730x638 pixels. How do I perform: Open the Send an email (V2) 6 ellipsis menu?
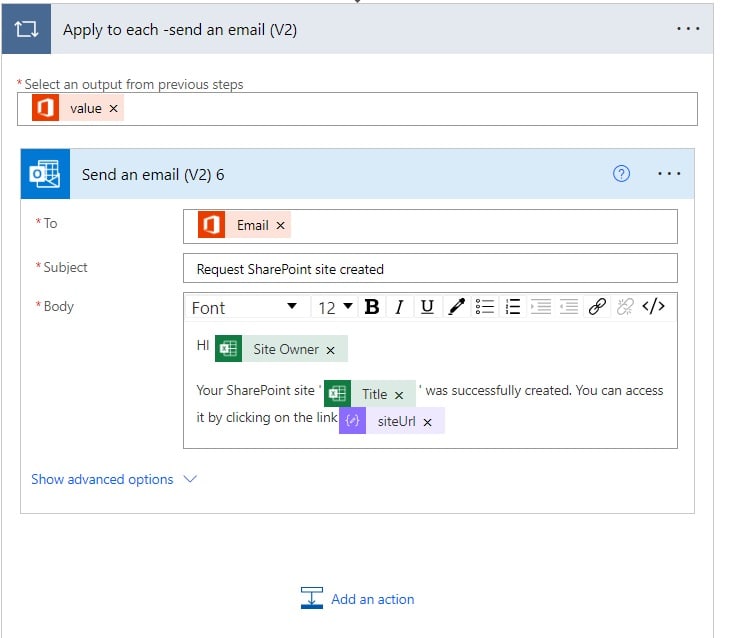[669, 174]
